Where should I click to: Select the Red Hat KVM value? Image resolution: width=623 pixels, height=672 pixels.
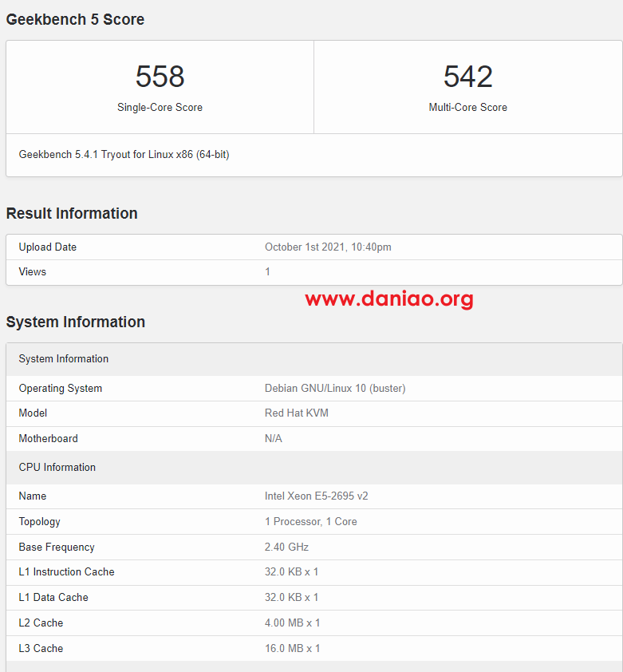pyautogui.click(x=297, y=413)
